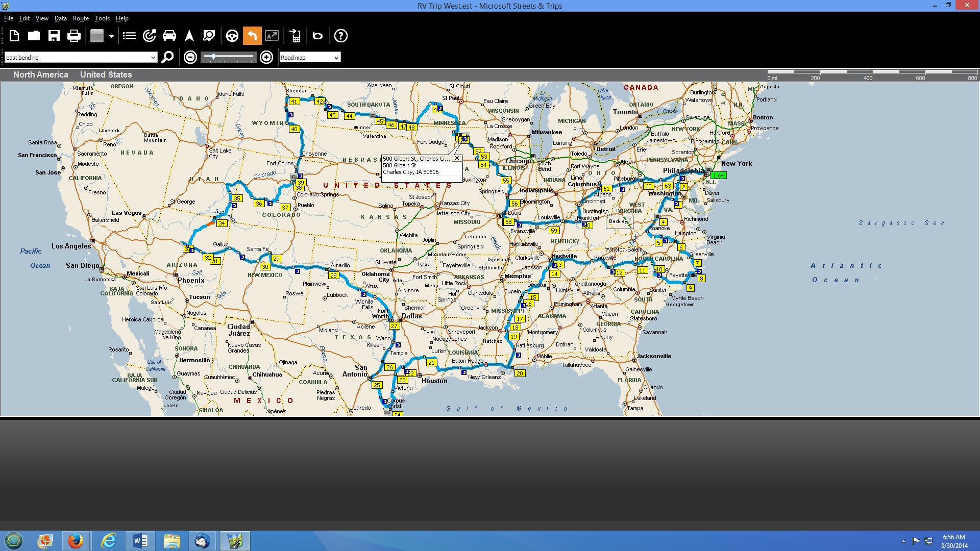Zoom out with the minus button
Screen dimensions: 980x551
click(x=190, y=57)
